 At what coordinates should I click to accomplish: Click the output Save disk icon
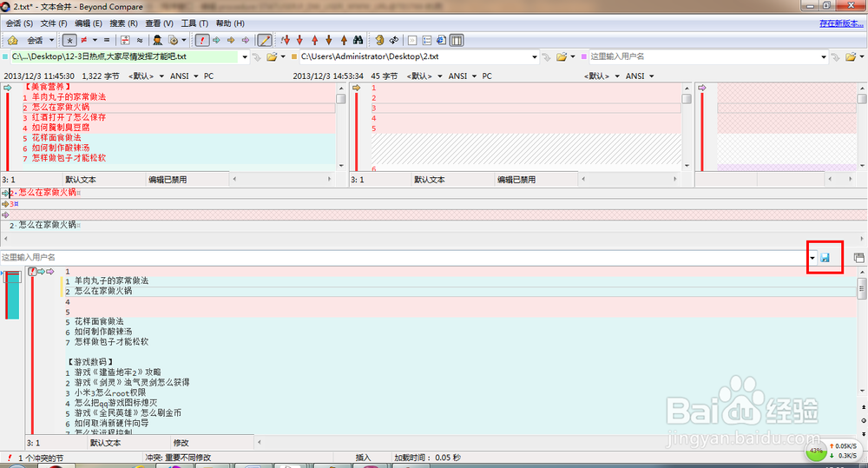point(825,258)
